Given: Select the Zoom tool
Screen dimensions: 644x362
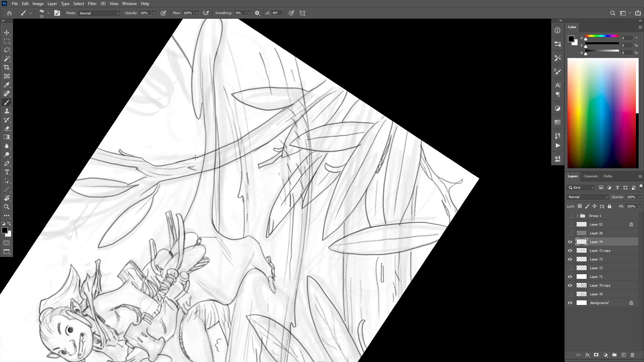Looking at the screenshot, I should 7,207.
